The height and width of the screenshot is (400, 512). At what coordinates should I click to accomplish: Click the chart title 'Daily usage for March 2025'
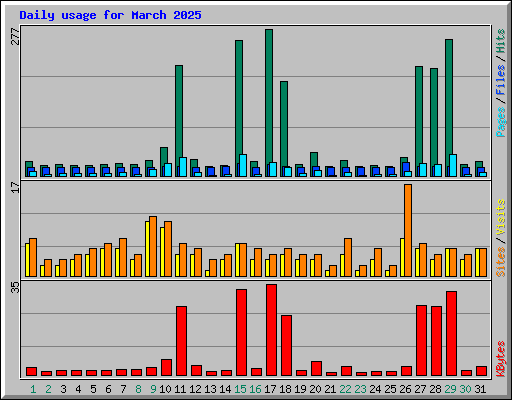pyautogui.click(x=110, y=15)
